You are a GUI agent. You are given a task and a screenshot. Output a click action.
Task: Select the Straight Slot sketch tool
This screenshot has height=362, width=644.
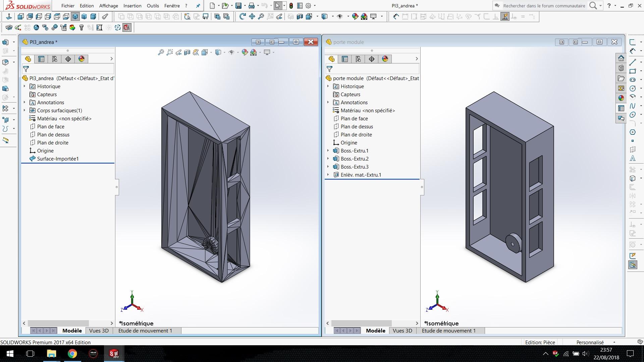tap(633, 80)
